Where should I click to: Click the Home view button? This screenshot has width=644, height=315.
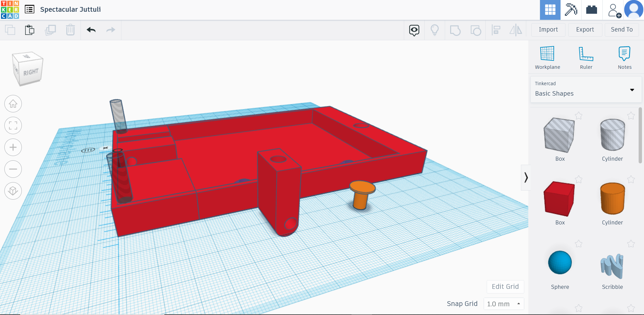pyautogui.click(x=13, y=104)
